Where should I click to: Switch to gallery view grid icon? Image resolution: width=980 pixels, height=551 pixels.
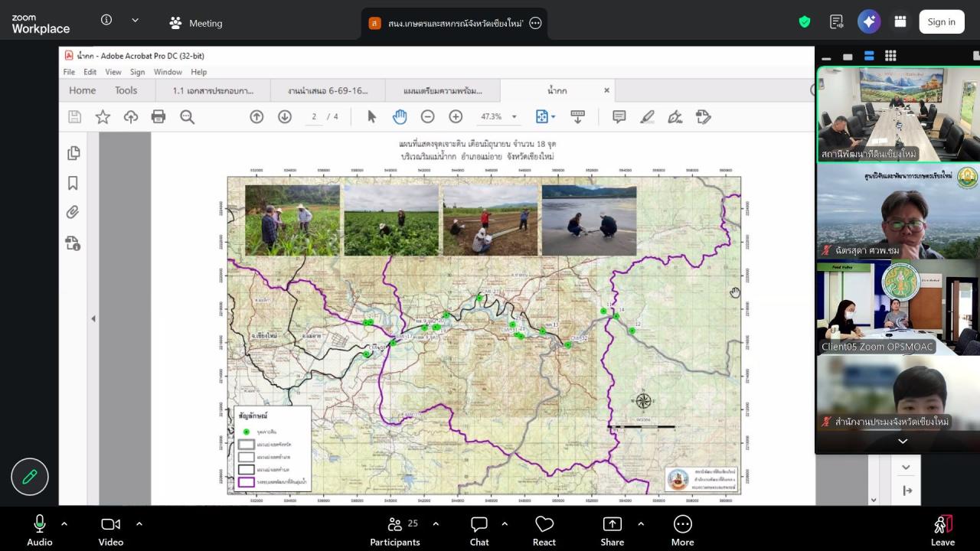[x=890, y=56]
